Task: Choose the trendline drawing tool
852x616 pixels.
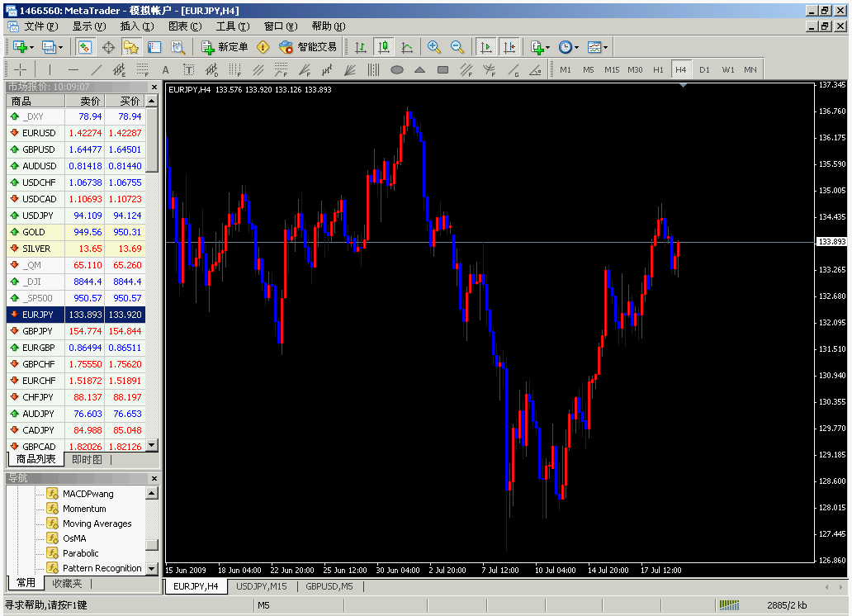Action: pyautogui.click(x=97, y=70)
